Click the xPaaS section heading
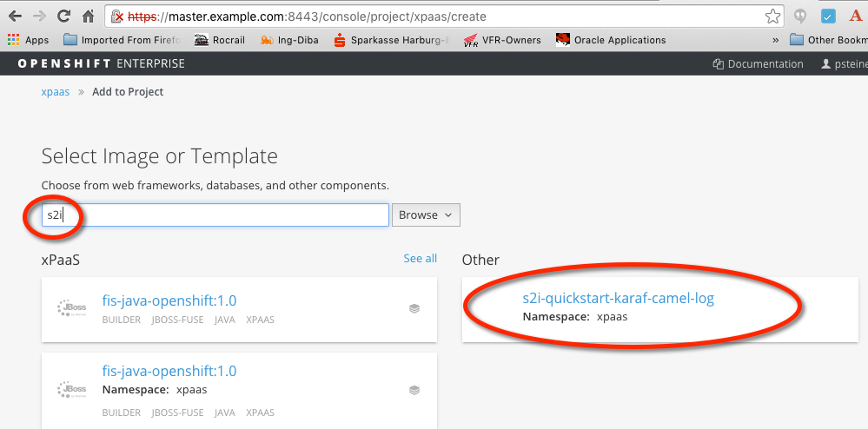This screenshot has height=429, width=868. pyautogui.click(x=61, y=260)
